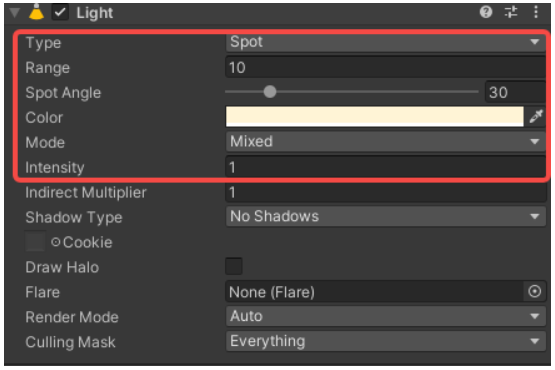The height and width of the screenshot is (370, 555).
Task: Open Light component help reference icon
Action: coord(486,12)
